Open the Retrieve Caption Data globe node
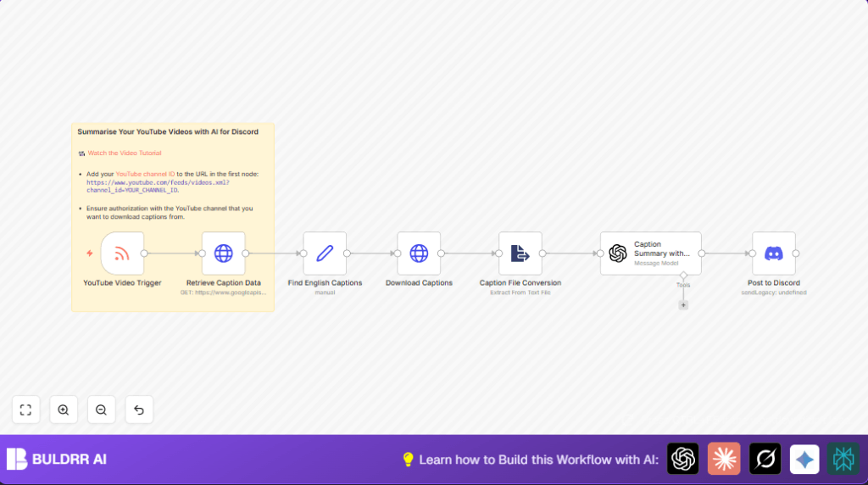This screenshot has height=485, width=868. (x=224, y=254)
